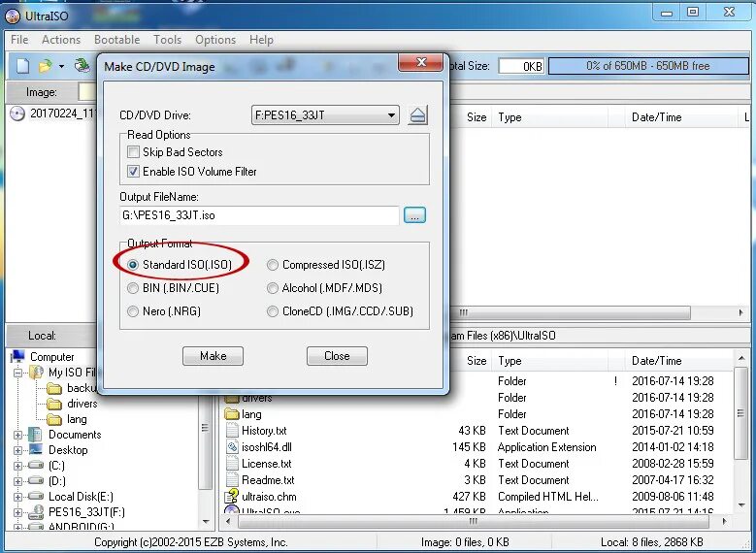Click the Documents library icon
This screenshot has width=756, height=553.
click(x=35, y=435)
